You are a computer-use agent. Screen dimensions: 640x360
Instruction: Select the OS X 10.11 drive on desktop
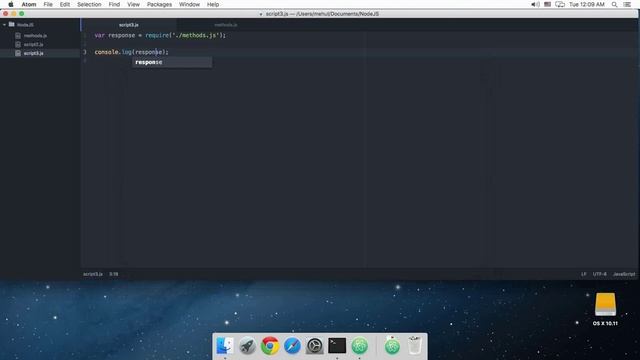pos(605,309)
